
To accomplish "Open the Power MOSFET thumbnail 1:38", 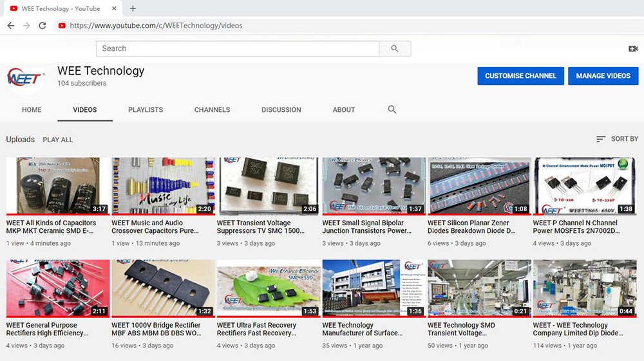I will pos(585,186).
